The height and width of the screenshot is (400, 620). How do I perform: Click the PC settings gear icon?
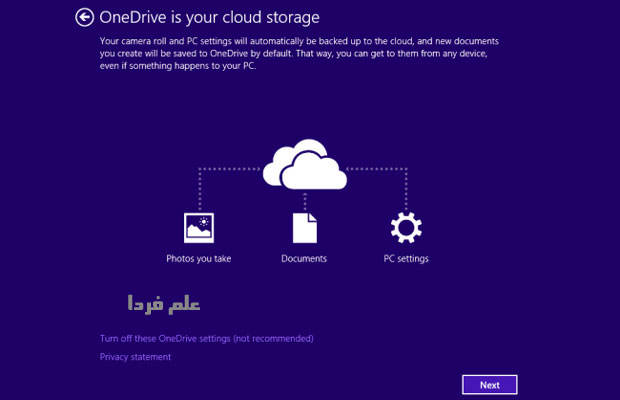[406, 228]
